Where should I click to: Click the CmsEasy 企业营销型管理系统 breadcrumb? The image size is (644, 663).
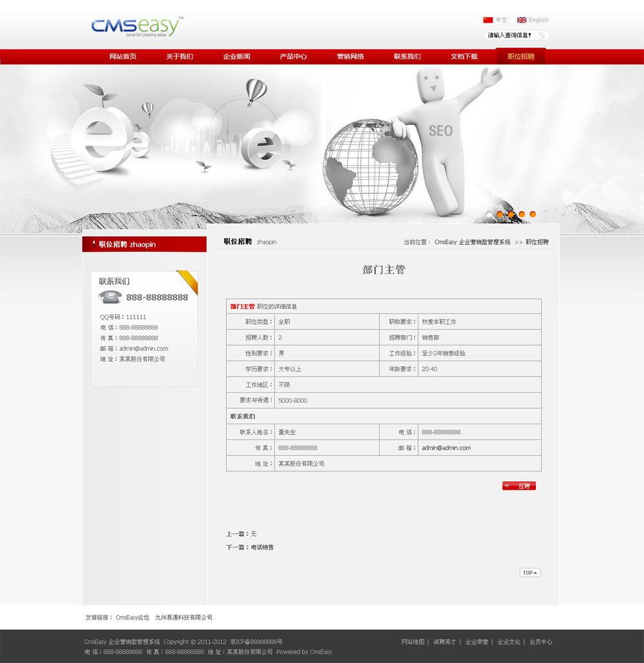pyautogui.click(x=472, y=242)
